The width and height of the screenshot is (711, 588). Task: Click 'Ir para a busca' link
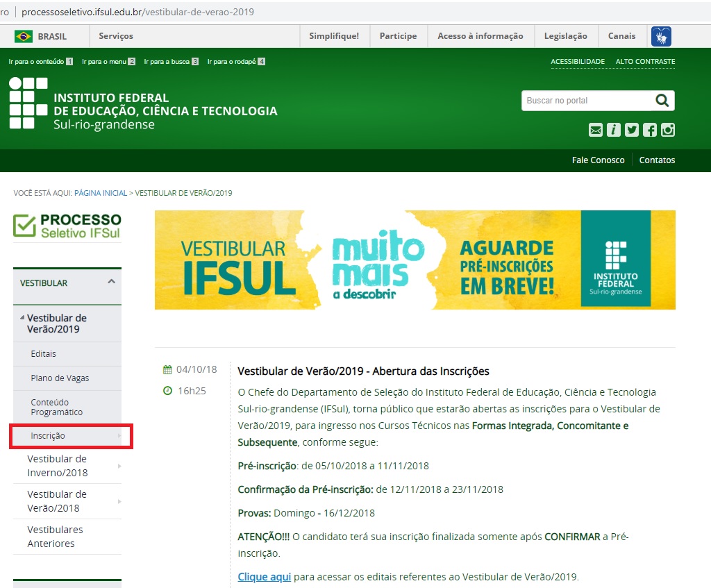coord(171,62)
